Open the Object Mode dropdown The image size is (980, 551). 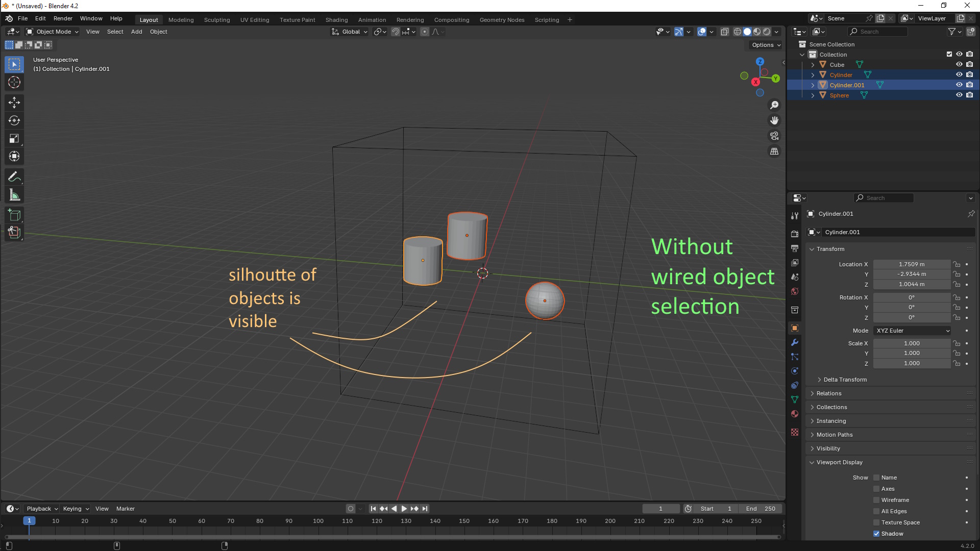[53, 32]
